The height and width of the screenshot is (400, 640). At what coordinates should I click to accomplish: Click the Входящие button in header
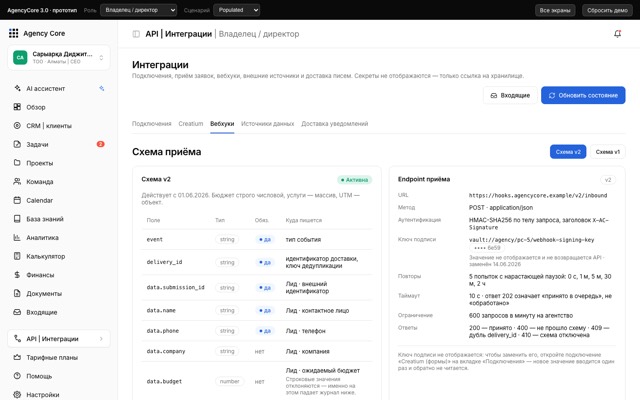(510, 95)
